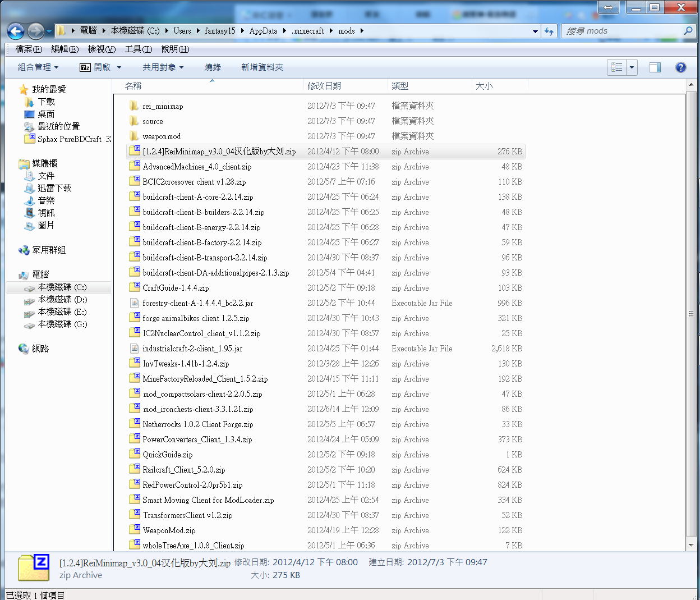Click the AppData breadcrumb segment

click(263, 31)
